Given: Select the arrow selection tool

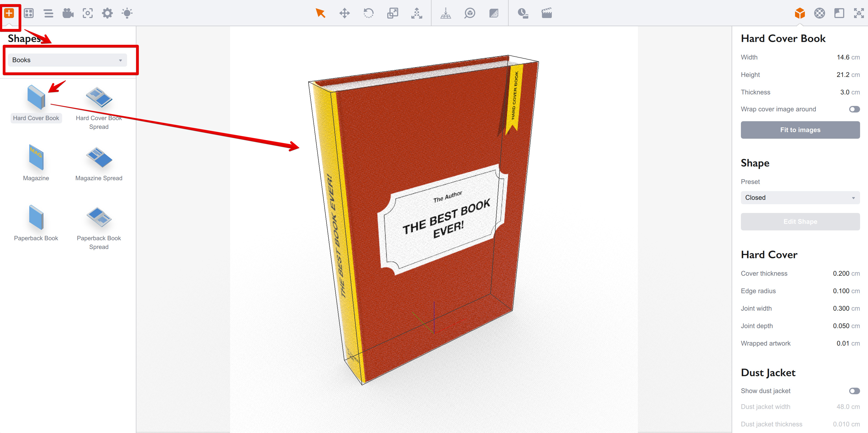Looking at the screenshot, I should [x=320, y=13].
